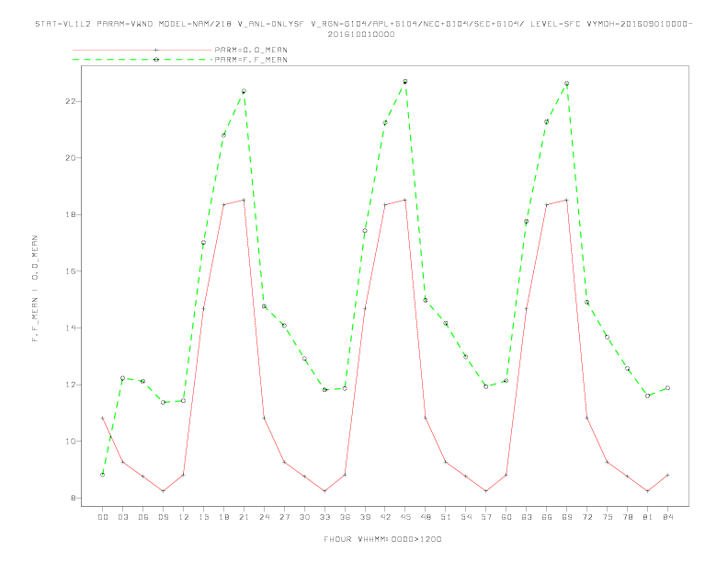Click x-axis tick label 57
Screen dimensions: 728x563
tap(486, 517)
